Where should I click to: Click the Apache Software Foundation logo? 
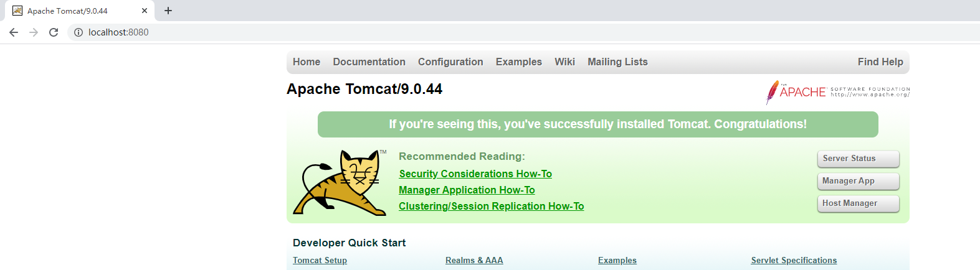[x=837, y=92]
